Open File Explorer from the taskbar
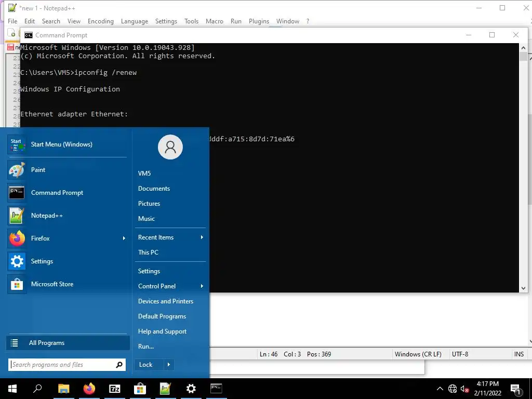Image resolution: width=532 pixels, height=399 pixels. pos(63,389)
